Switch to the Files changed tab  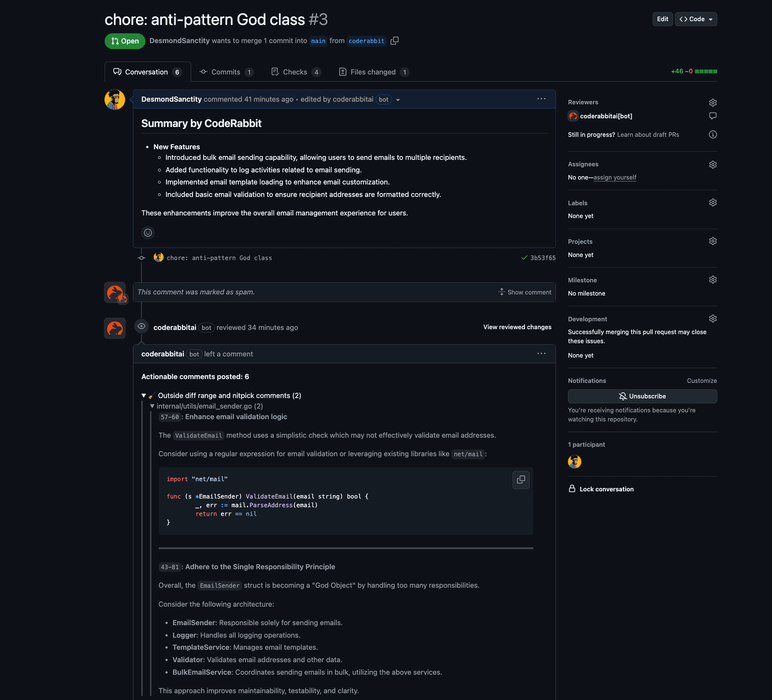point(373,72)
